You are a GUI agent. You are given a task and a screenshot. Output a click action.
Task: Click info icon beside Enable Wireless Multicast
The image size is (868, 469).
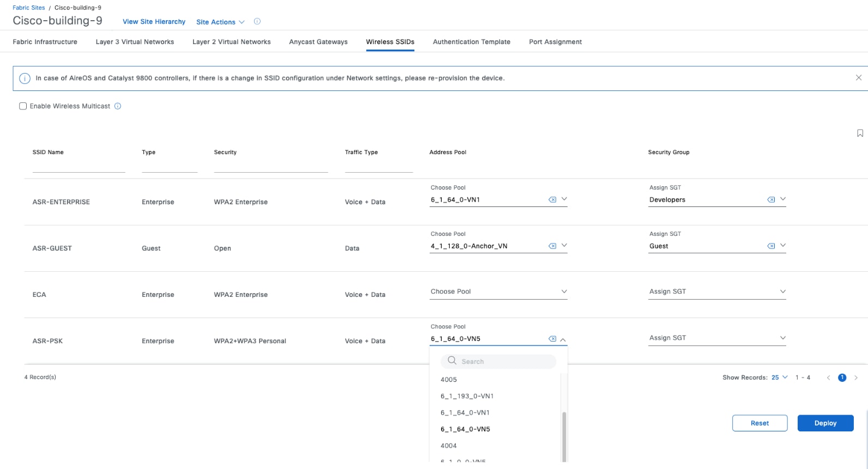tap(118, 106)
